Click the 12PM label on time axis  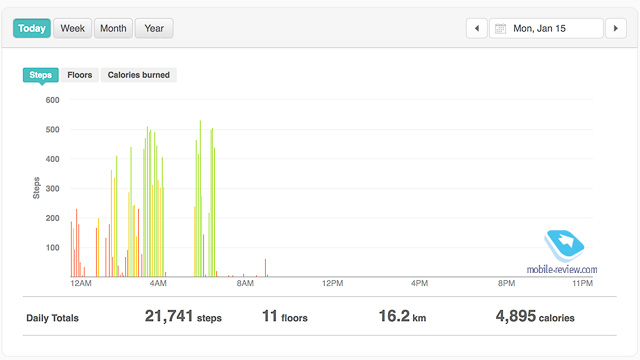(x=333, y=283)
